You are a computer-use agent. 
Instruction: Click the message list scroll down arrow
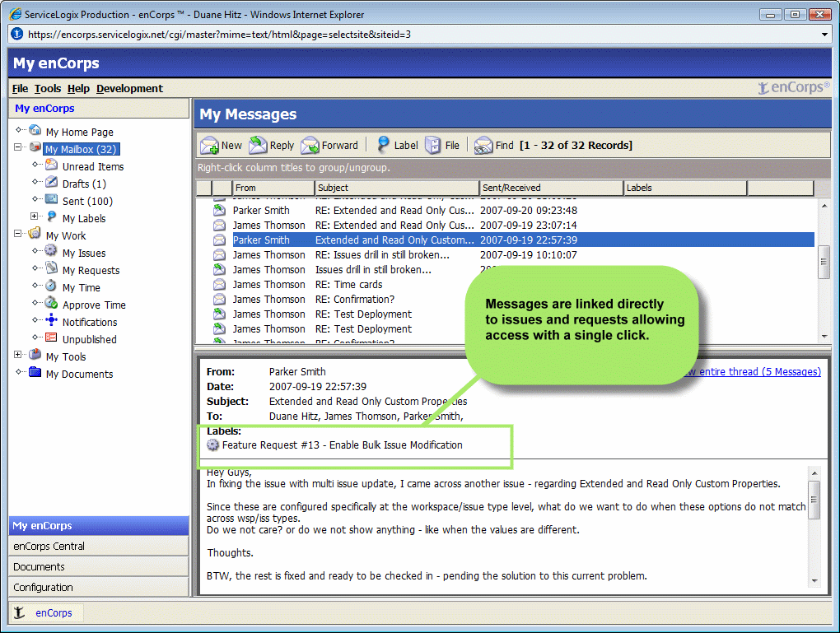point(824,337)
